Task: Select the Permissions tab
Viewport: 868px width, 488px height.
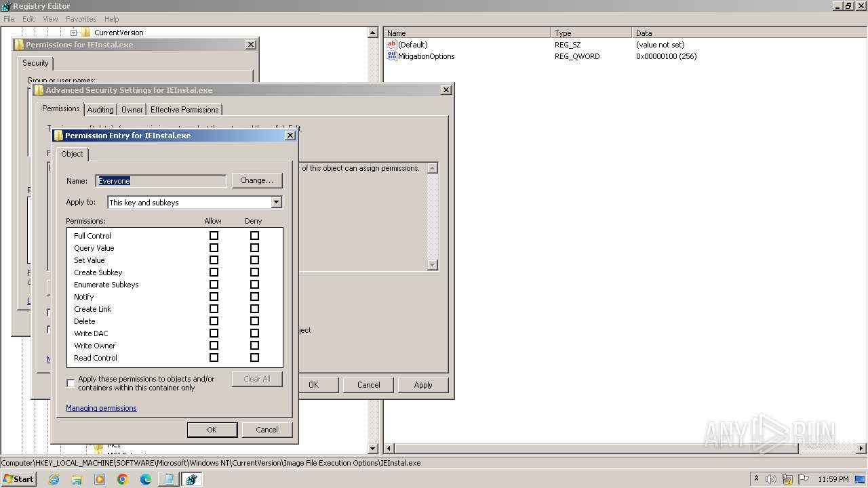Action: point(61,108)
